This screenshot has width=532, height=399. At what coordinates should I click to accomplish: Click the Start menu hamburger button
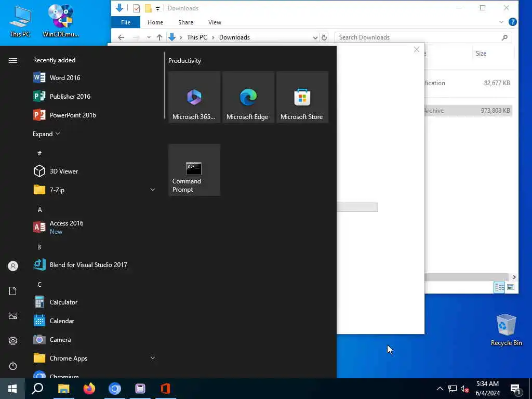click(13, 60)
